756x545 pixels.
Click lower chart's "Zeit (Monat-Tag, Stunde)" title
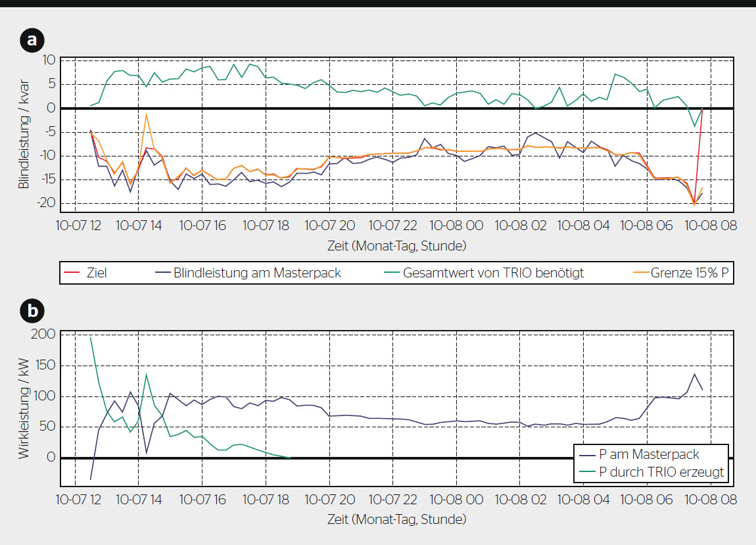pos(397,519)
